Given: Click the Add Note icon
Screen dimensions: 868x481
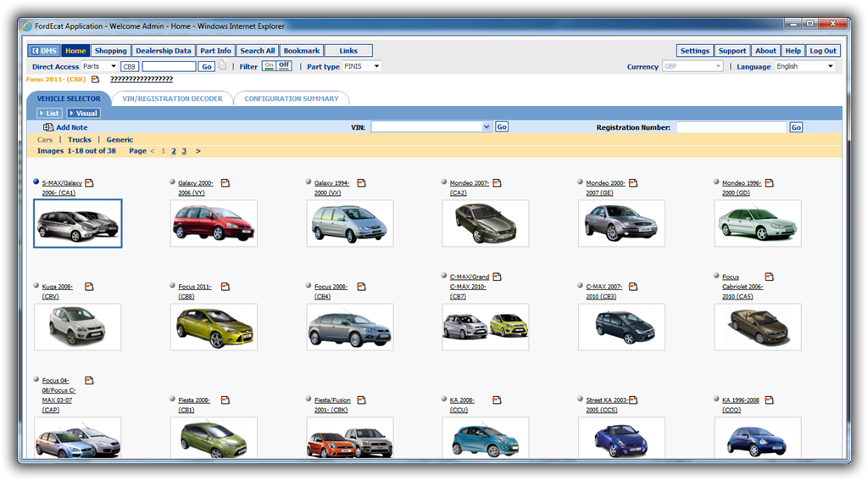Looking at the screenshot, I should (48, 127).
